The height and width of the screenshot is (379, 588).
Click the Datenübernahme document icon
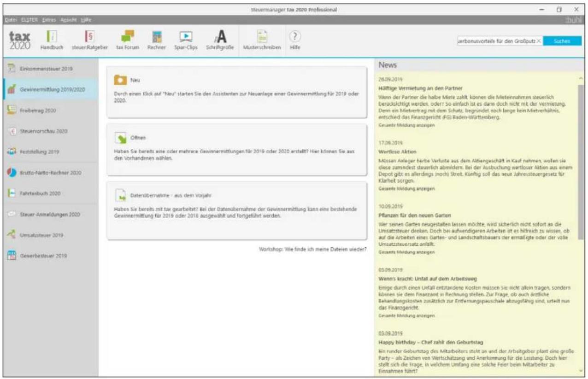point(120,195)
